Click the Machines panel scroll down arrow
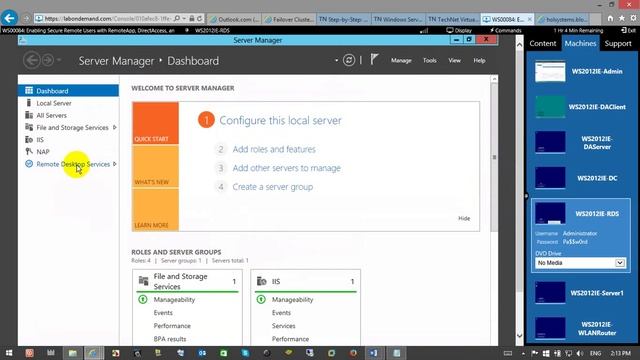The height and width of the screenshot is (360, 640). [x=520, y=336]
